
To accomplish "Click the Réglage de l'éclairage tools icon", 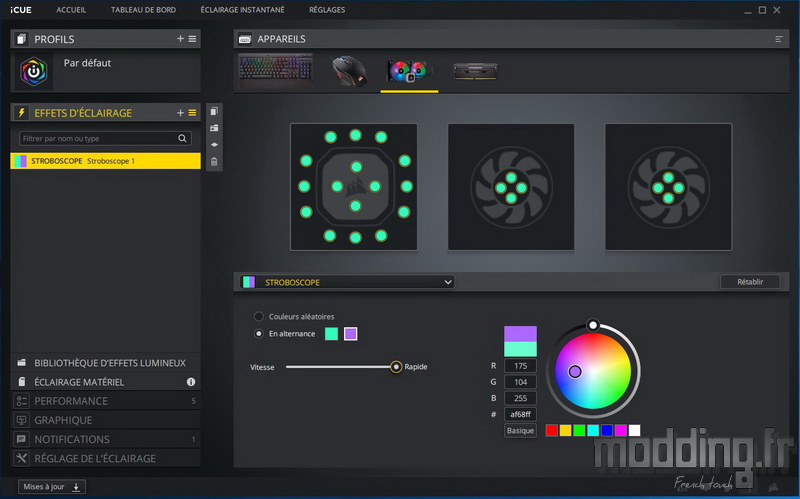I will [x=21, y=458].
